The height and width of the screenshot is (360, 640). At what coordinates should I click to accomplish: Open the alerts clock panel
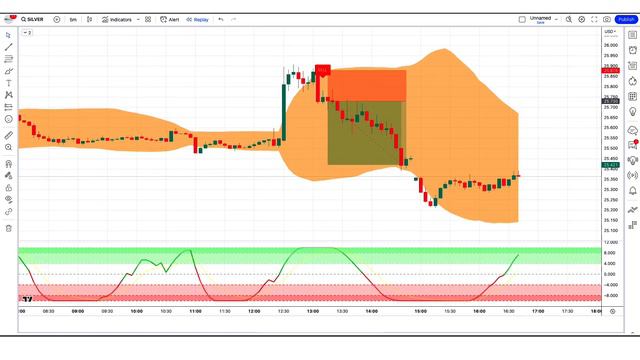tap(632, 50)
